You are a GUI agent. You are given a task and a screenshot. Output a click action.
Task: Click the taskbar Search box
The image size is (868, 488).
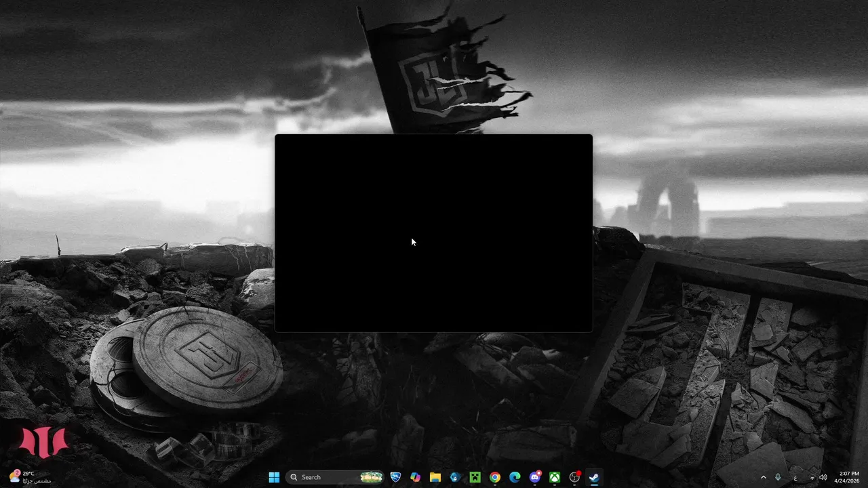pos(335,477)
